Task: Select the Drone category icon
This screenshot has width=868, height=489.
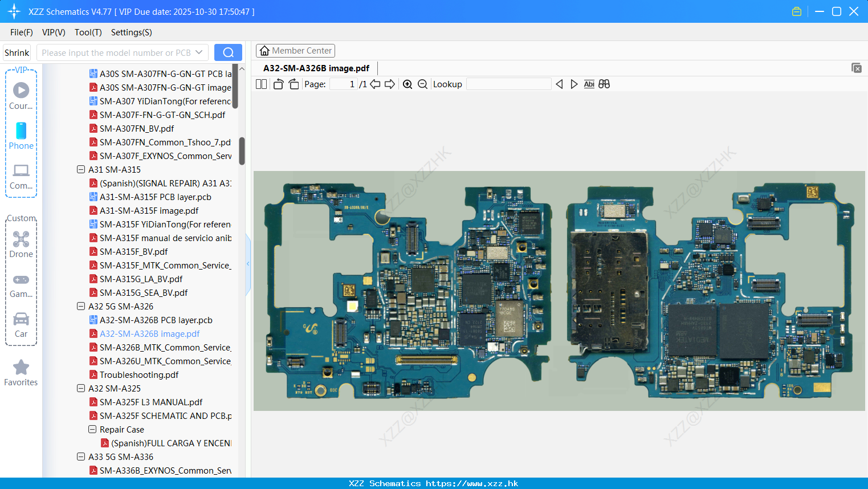Action: tap(21, 244)
